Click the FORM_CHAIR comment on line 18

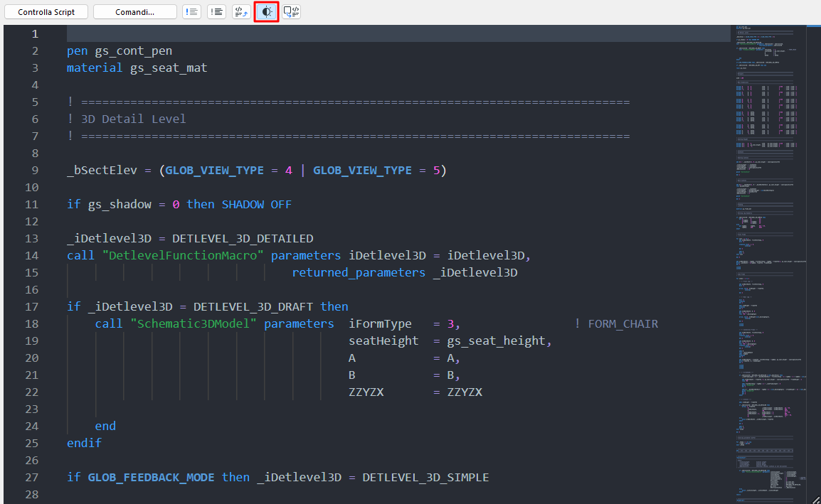point(623,323)
